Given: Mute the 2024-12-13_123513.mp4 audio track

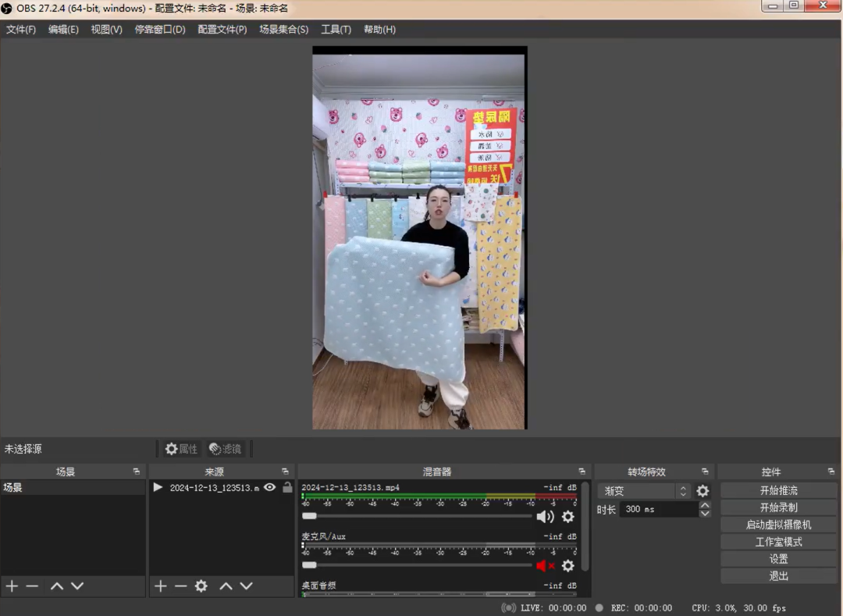Looking at the screenshot, I should tap(545, 517).
